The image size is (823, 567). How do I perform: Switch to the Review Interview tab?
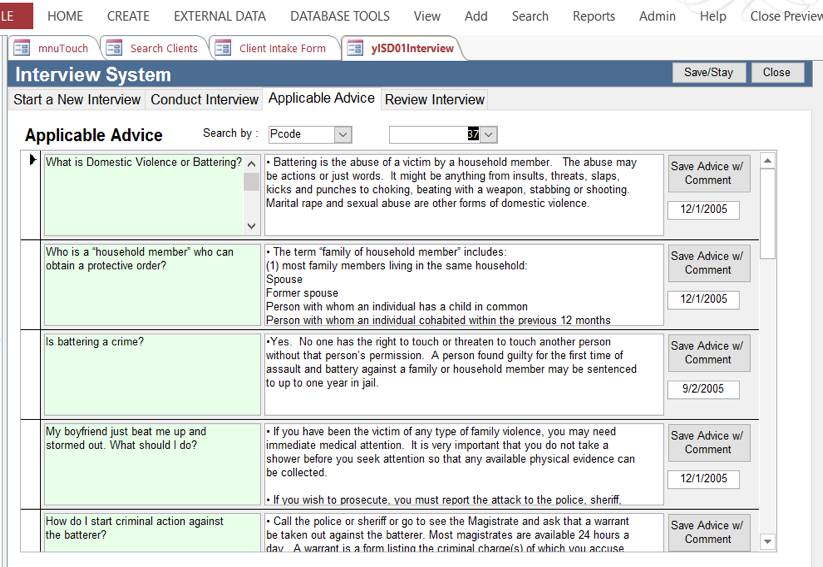(434, 99)
